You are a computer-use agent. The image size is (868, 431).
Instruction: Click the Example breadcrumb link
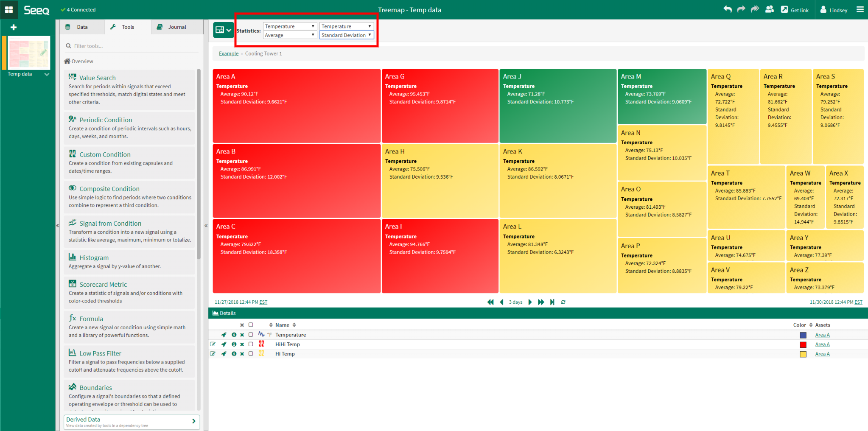coord(228,53)
